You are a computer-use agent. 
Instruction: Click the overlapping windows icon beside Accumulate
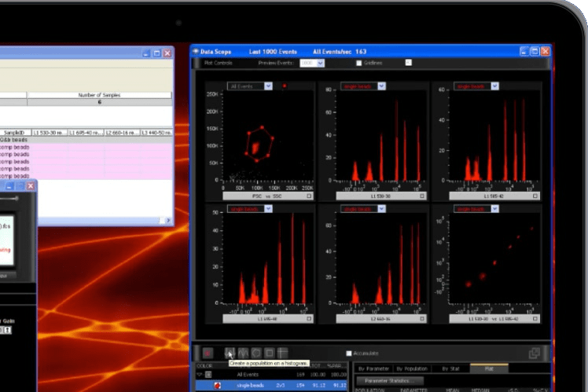click(535, 354)
